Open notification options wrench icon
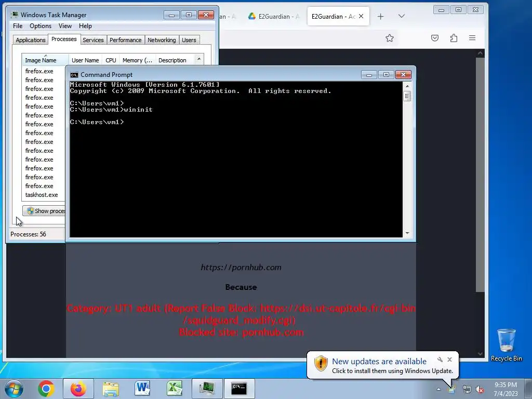The height and width of the screenshot is (399, 532). click(440, 360)
